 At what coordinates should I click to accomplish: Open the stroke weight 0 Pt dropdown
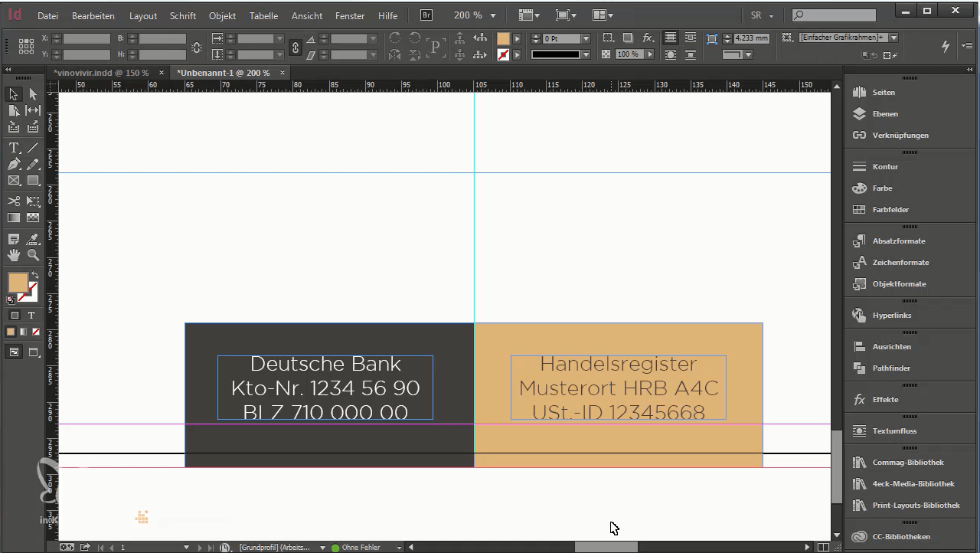click(586, 38)
